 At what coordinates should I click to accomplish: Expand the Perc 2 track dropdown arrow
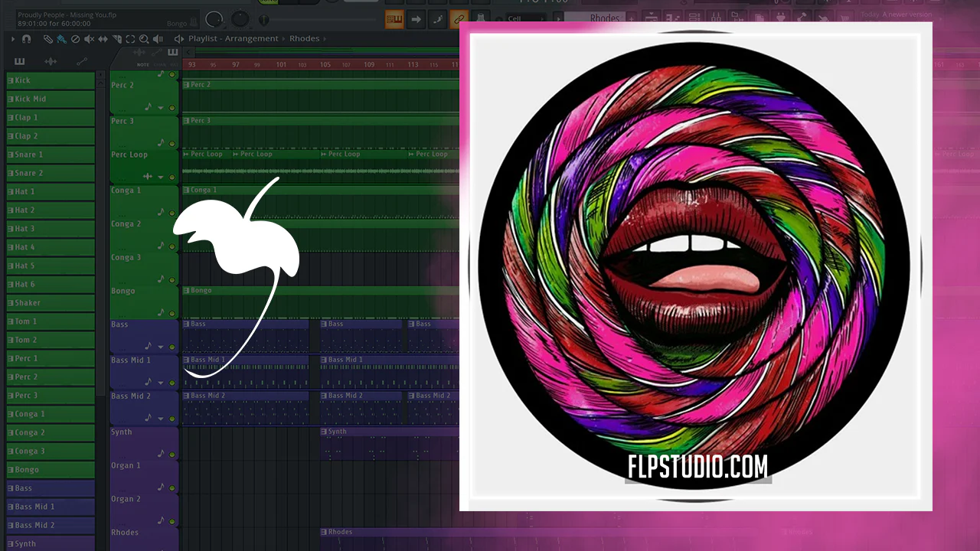pos(161,109)
